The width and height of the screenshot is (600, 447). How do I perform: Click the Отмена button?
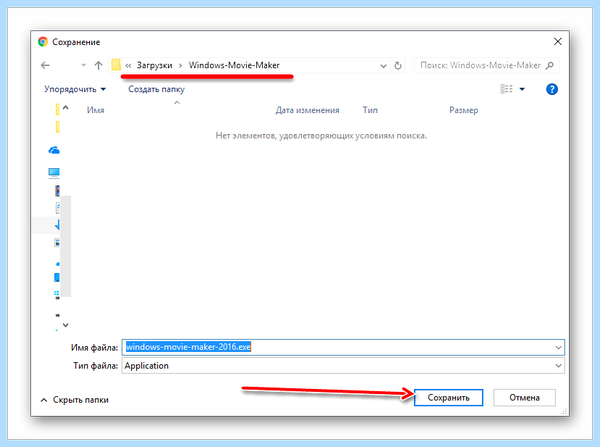(x=524, y=398)
